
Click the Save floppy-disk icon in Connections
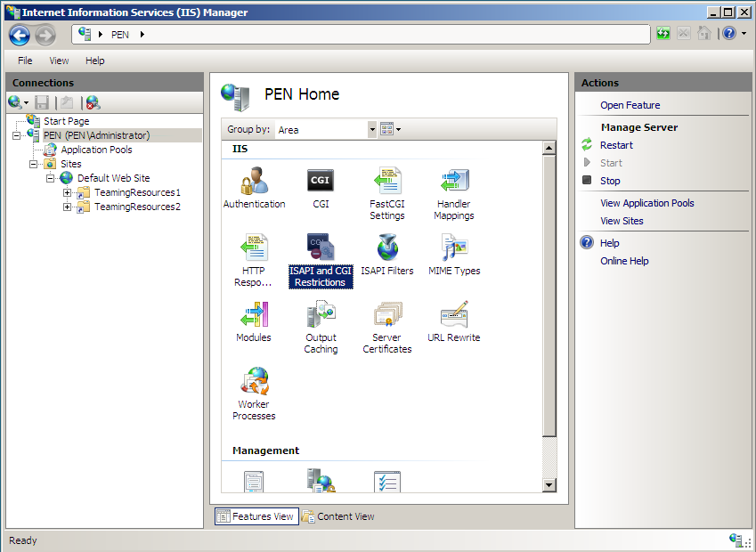point(42,102)
